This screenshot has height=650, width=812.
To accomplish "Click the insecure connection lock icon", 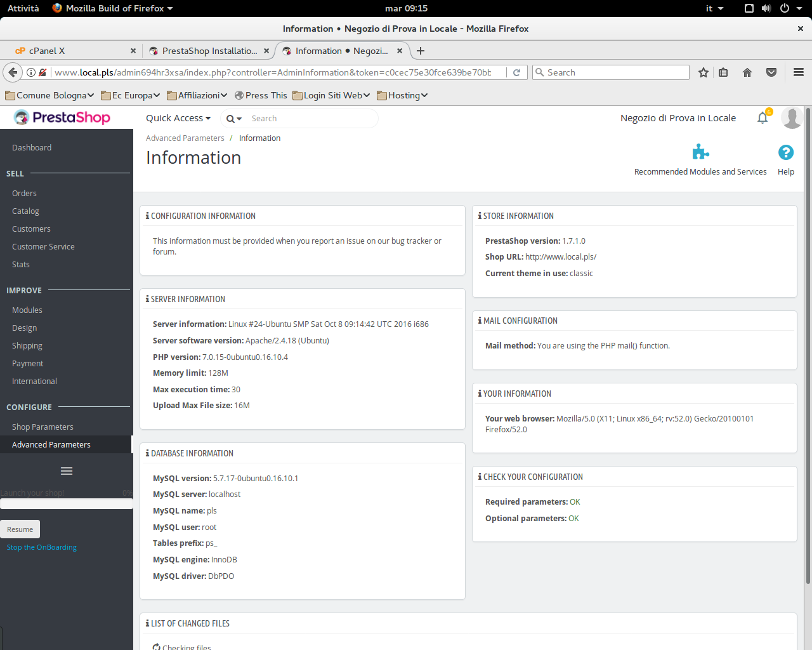I will pyautogui.click(x=43, y=72).
